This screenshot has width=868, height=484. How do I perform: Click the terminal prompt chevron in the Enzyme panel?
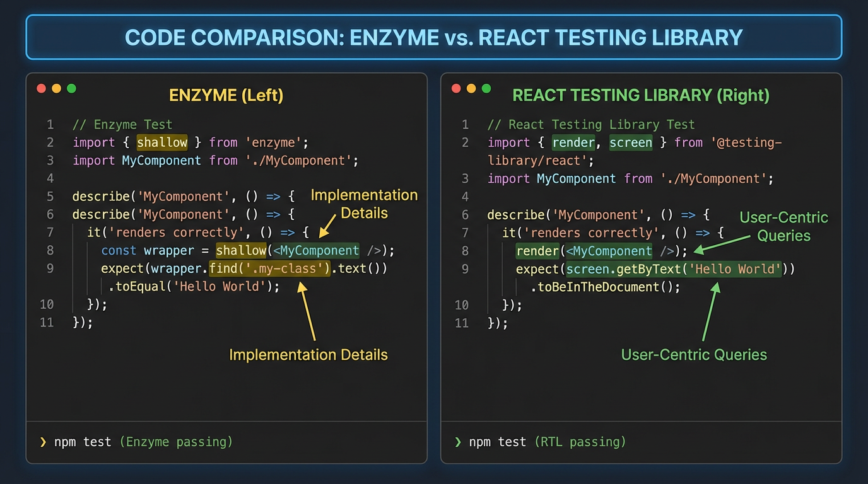(44, 442)
